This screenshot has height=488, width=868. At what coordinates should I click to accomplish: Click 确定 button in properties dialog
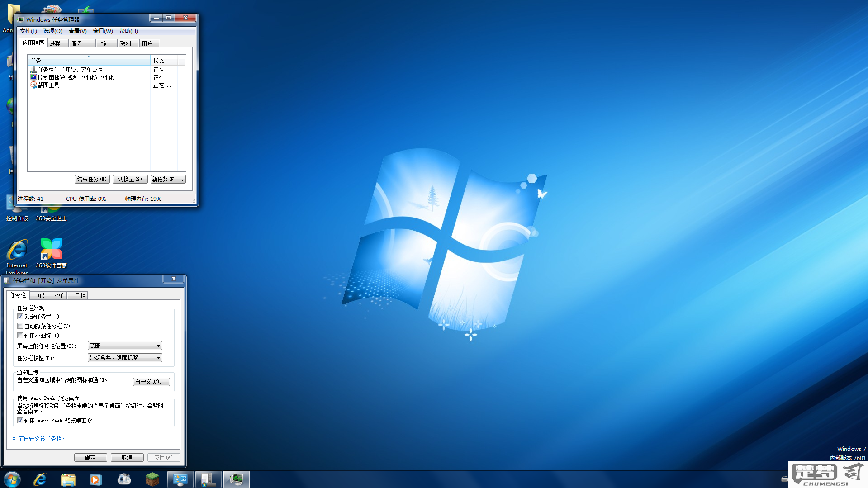90,458
